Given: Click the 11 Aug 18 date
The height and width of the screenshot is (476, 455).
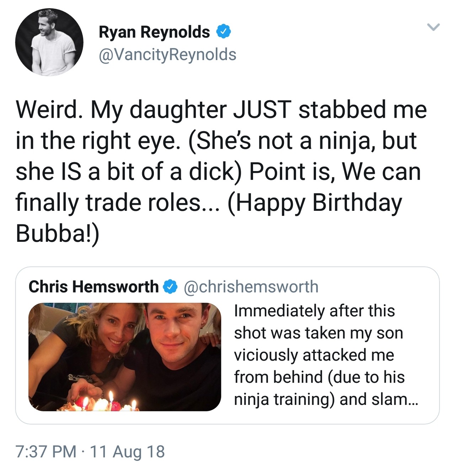Looking at the screenshot, I should click(127, 451).
